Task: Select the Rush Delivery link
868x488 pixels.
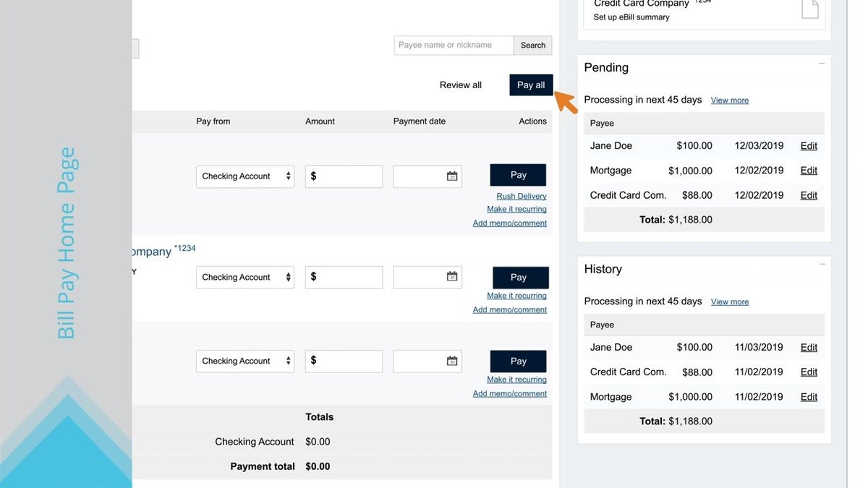Action: pos(521,195)
